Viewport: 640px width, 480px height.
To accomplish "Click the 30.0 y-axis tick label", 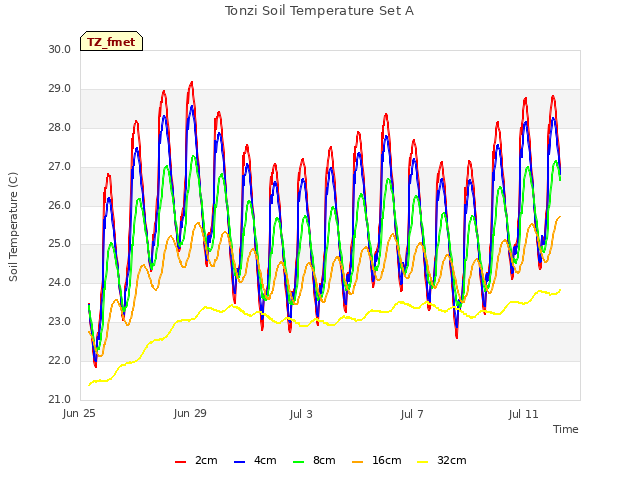I will pyautogui.click(x=60, y=49).
